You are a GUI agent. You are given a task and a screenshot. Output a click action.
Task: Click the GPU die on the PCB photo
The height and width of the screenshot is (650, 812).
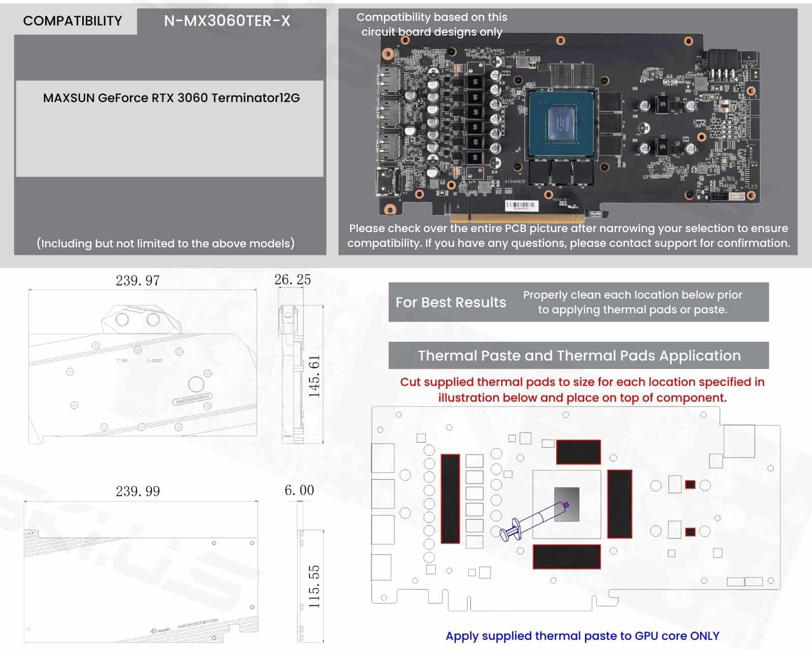tap(562, 123)
